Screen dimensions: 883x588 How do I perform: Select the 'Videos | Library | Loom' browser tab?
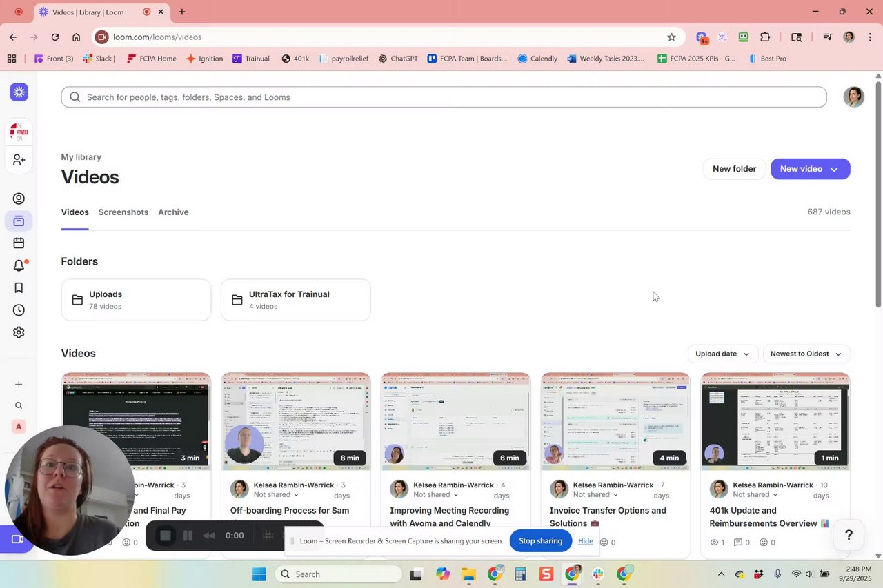101,12
